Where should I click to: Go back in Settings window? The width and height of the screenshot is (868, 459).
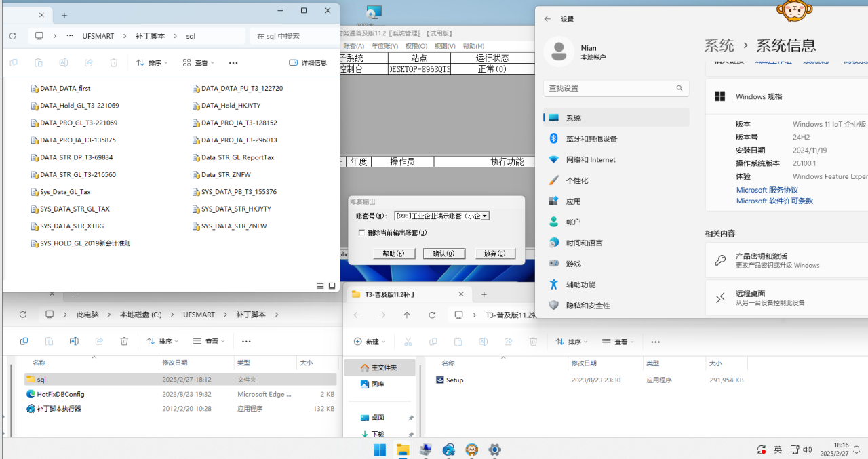tap(547, 19)
